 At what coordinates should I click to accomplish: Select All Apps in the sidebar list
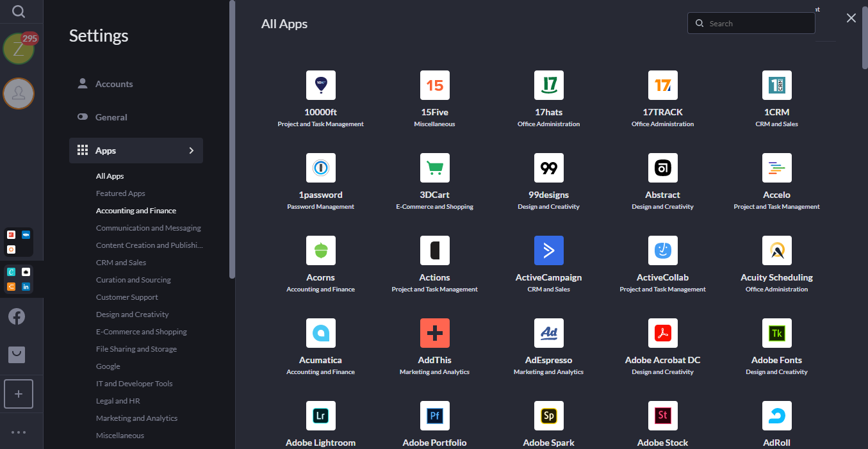[110, 176]
